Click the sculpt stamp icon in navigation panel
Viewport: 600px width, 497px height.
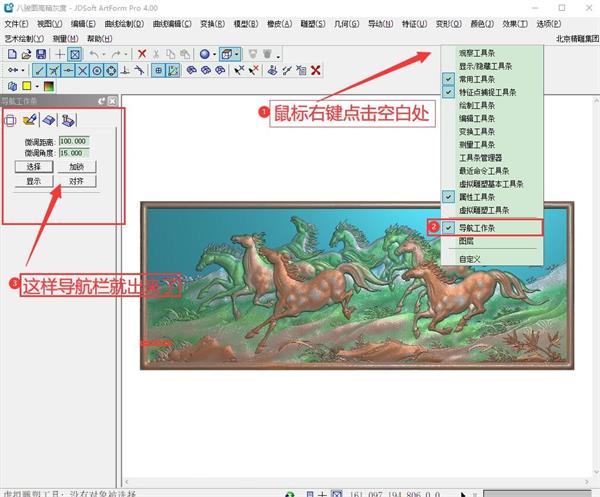(68, 120)
